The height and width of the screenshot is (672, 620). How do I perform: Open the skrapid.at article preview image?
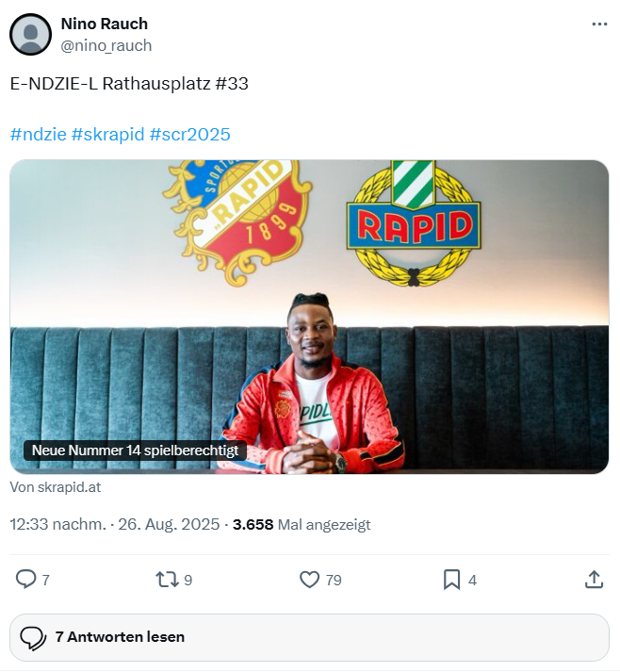(x=309, y=317)
